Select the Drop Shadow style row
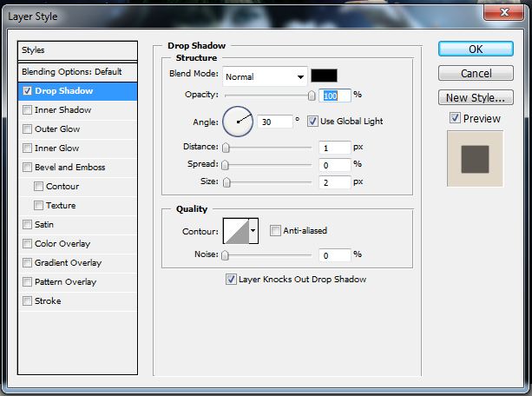The width and height of the screenshot is (532, 396). [x=78, y=91]
